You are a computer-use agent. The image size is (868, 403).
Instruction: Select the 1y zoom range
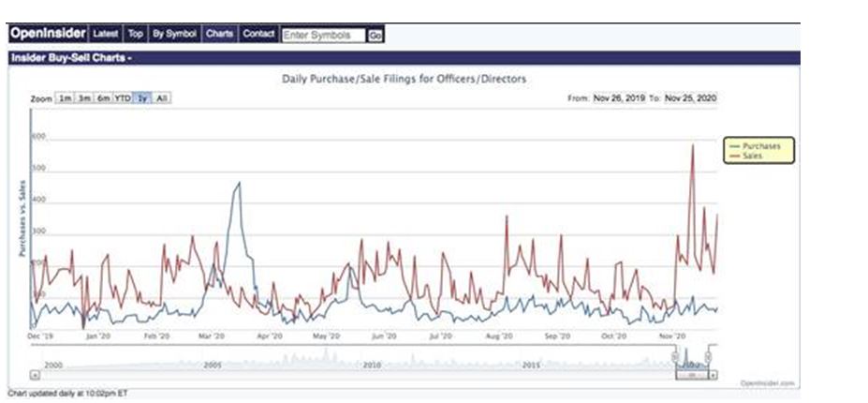tap(143, 98)
